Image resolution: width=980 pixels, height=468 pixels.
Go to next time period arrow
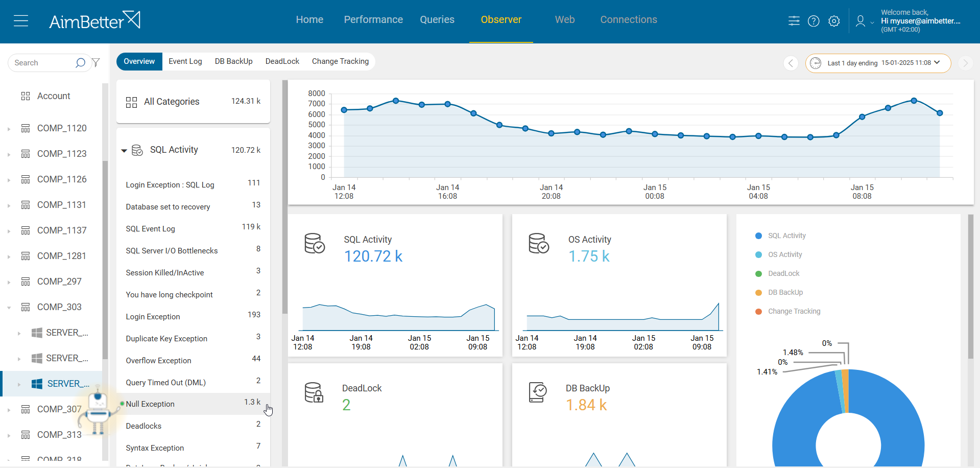965,63
